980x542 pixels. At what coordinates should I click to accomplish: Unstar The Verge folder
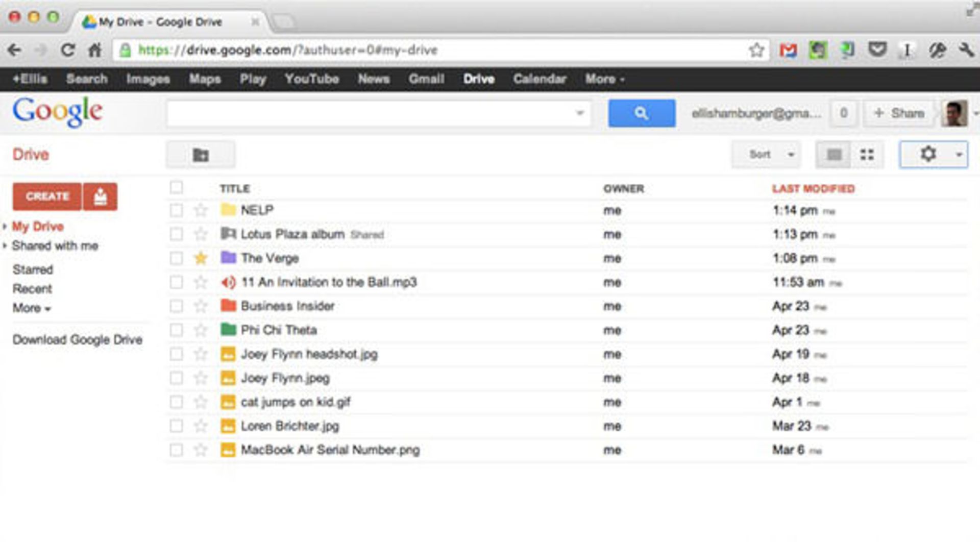pyautogui.click(x=201, y=258)
